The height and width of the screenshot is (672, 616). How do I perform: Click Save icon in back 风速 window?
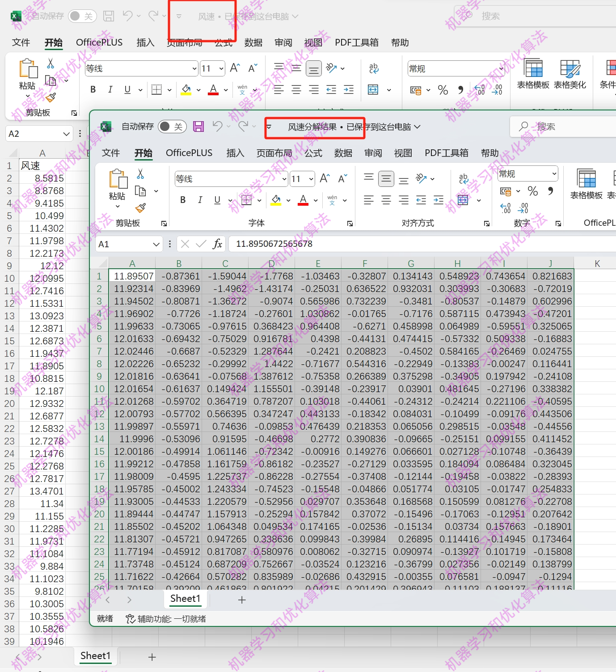(x=109, y=16)
